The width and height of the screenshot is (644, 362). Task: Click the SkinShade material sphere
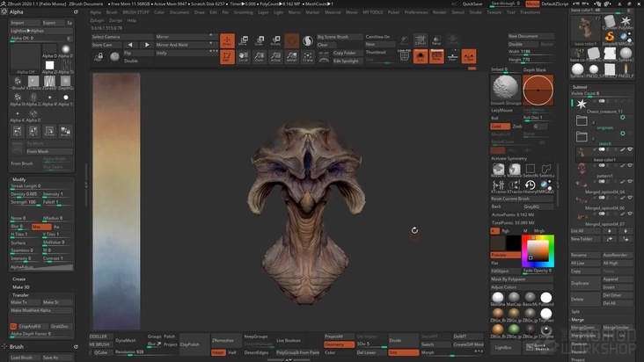(498, 298)
